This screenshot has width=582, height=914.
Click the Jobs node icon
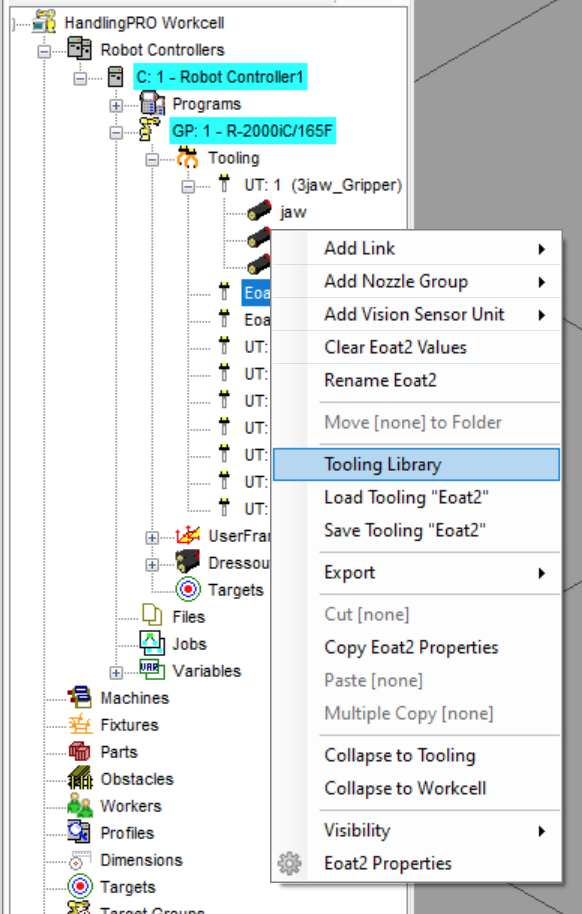[152, 644]
